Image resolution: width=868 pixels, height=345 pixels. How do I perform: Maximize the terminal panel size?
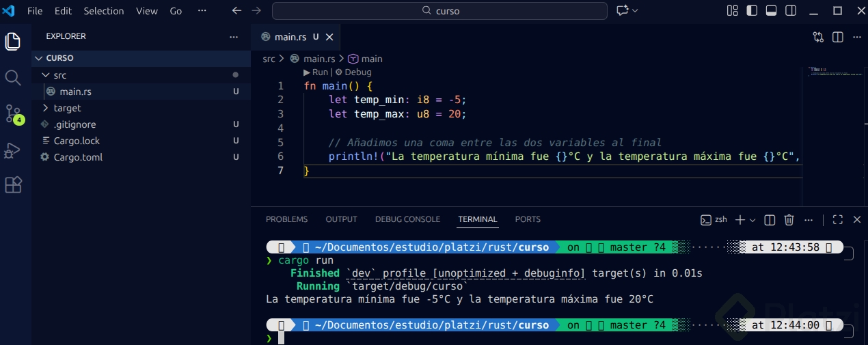coord(837,220)
